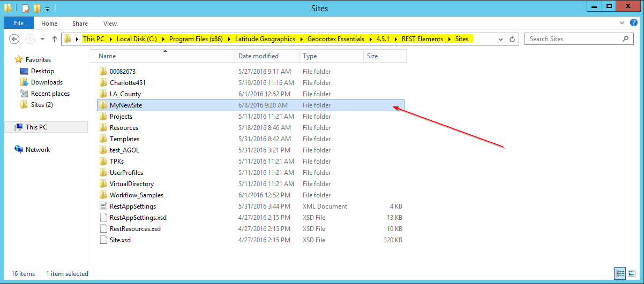Select the Projects folder icon
Image resolution: width=644 pixels, height=284 pixels.
(x=103, y=117)
